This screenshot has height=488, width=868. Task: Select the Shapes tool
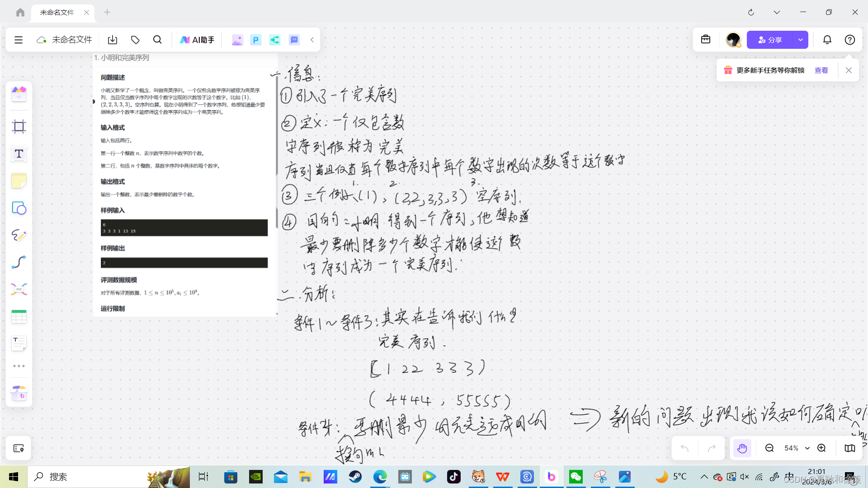pos(19,208)
